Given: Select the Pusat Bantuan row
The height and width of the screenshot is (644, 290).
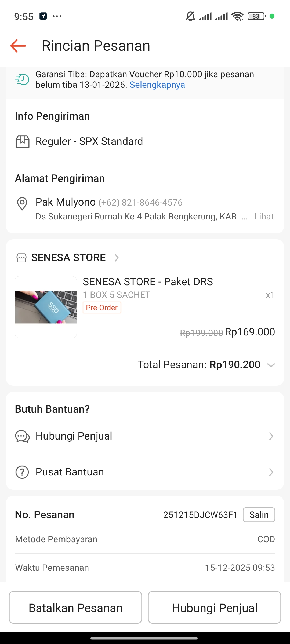Looking at the screenshot, I should point(145,472).
